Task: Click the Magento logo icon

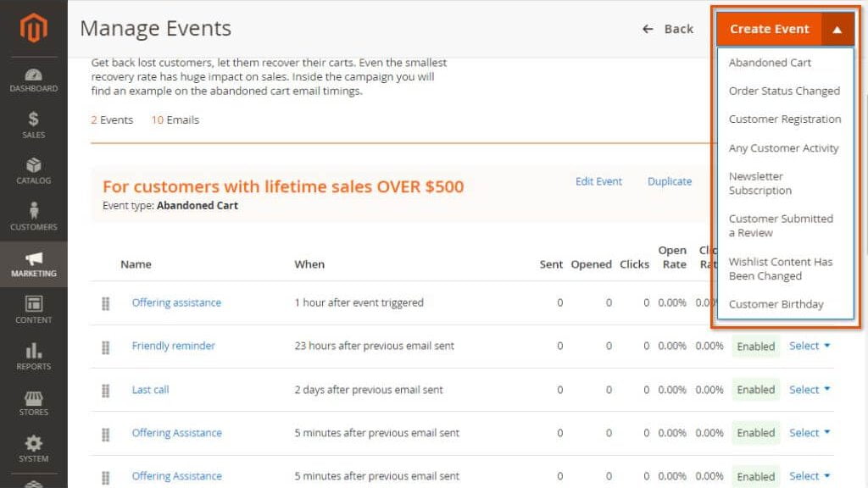Action: click(34, 28)
